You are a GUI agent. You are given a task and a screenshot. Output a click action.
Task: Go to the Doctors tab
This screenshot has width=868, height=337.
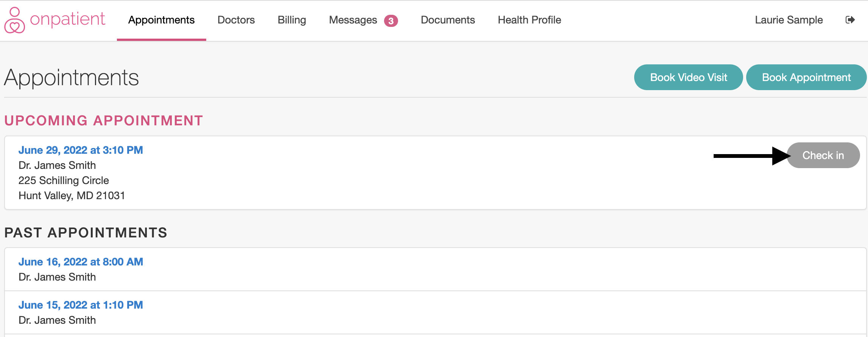point(236,20)
